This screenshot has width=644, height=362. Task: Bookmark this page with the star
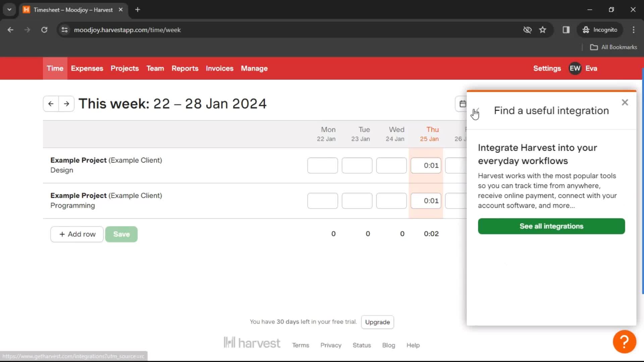[x=542, y=30]
